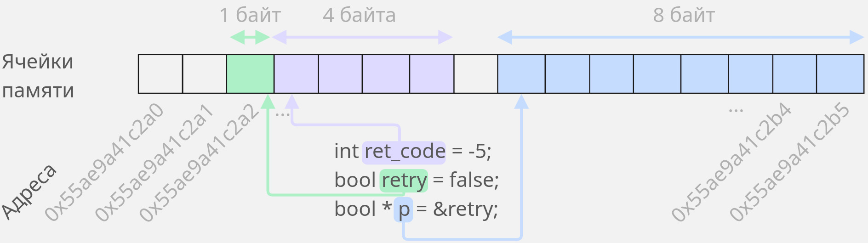Click the '= false;' value text
The image size is (868, 243).
click(466, 180)
